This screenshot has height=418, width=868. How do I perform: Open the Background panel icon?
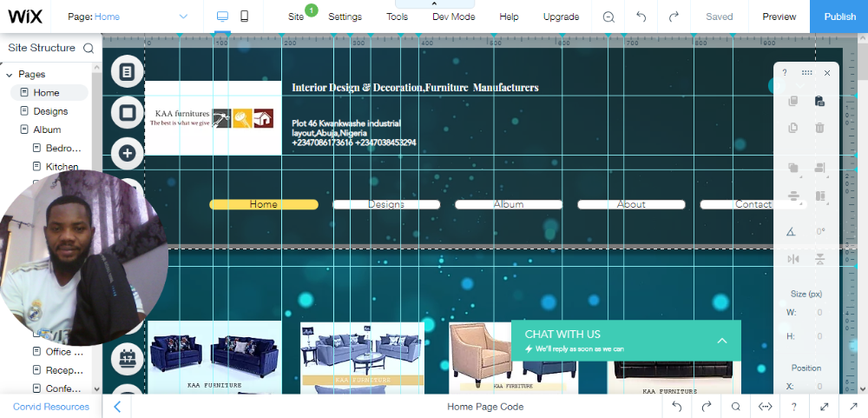128,113
